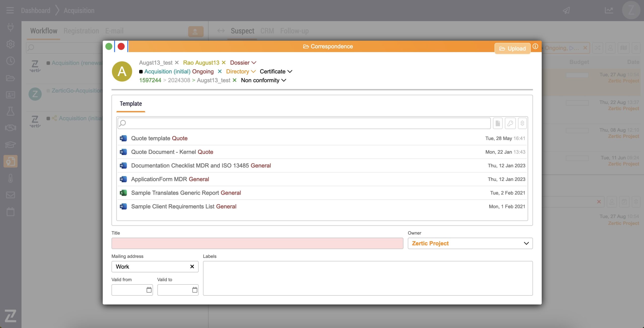Clear the Work mailing address
Viewport: 644px width, 328px height.
[x=192, y=267]
